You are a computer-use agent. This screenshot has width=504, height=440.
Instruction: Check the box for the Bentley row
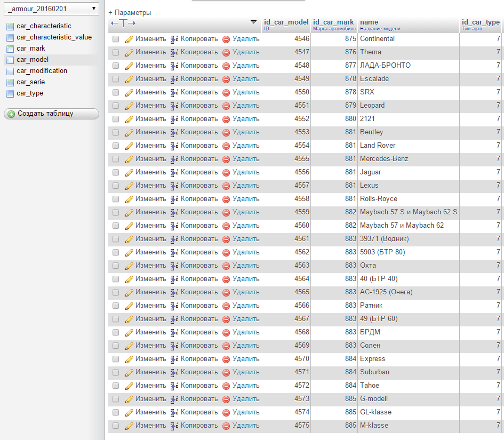point(116,132)
